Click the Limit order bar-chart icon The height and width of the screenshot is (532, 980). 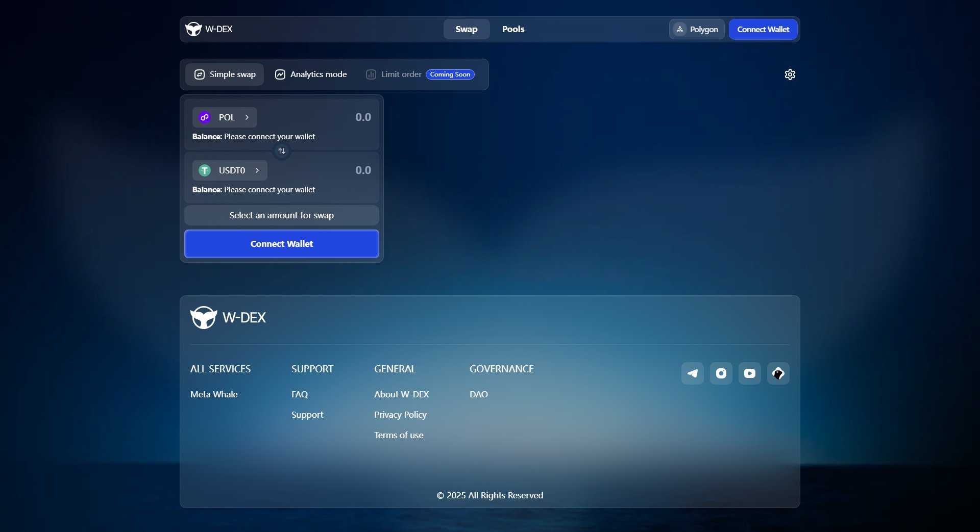coord(371,74)
